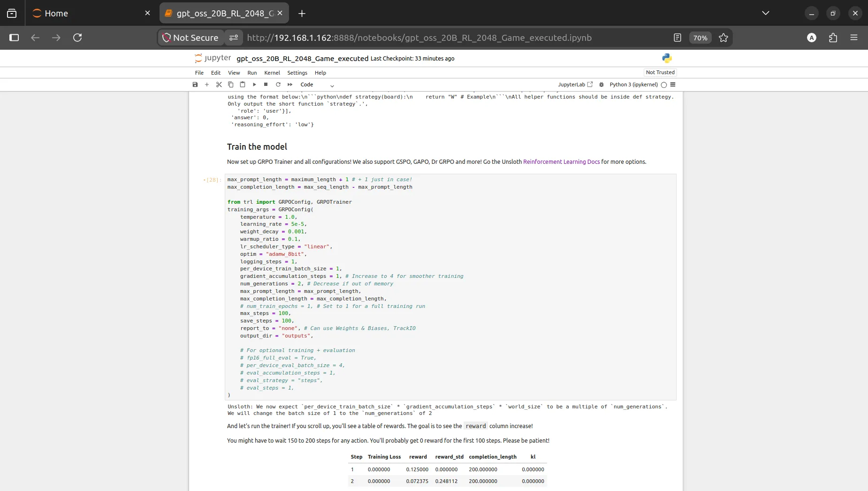Restart the kernel
Image resolution: width=868 pixels, height=491 pixels.
point(278,84)
